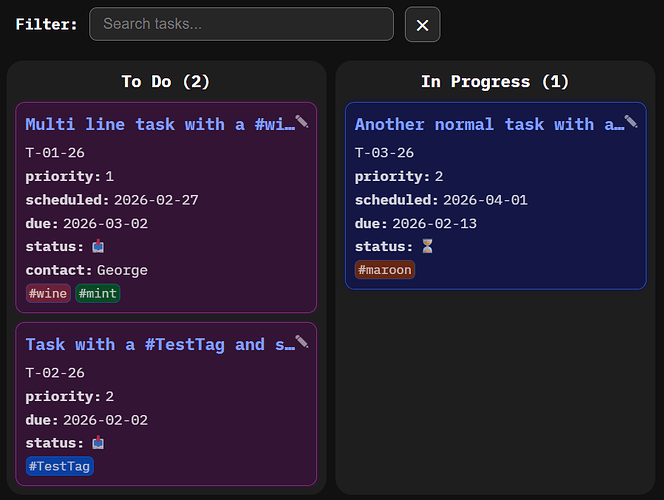664x500 pixels.
Task: Click the scheduled date 2026-04-01
Action: click(485, 200)
